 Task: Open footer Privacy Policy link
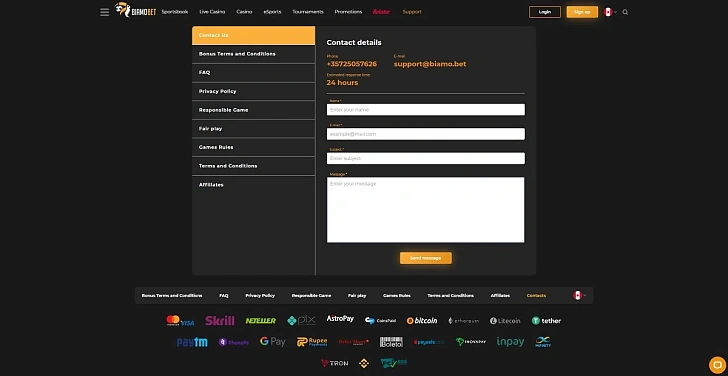(260, 296)
